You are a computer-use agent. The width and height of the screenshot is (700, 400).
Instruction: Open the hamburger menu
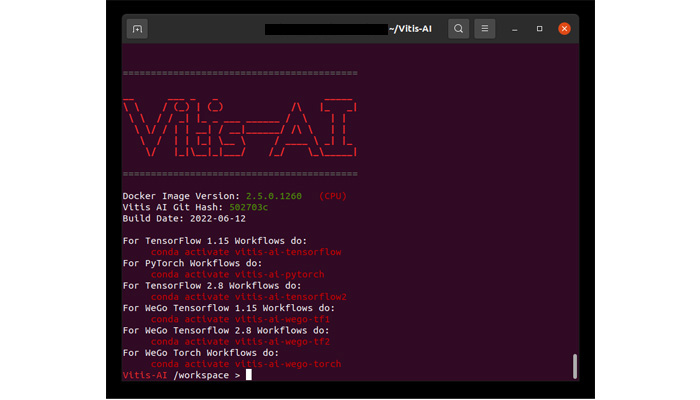[x=484, y=29]
